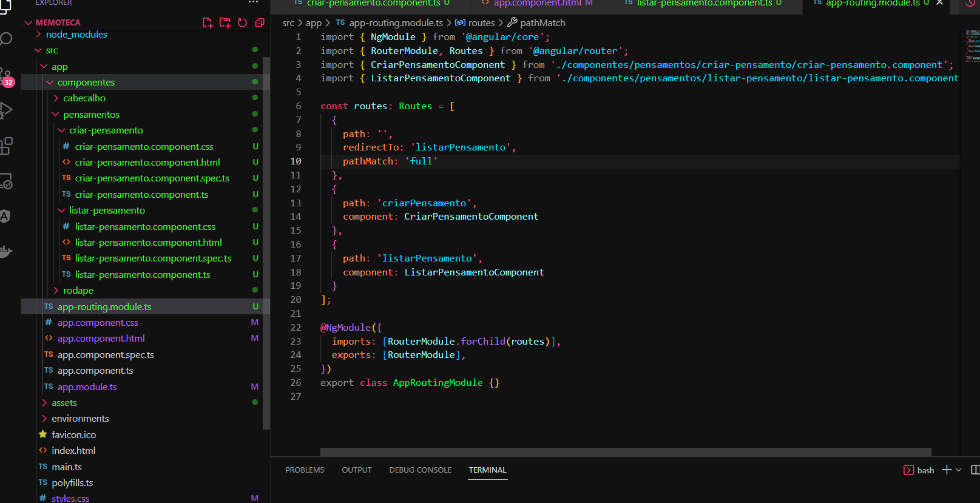This screenshot has height=503, width=980.
Task: Open criar-pensamento.component.css file
Action: click(x=144, y=147)
